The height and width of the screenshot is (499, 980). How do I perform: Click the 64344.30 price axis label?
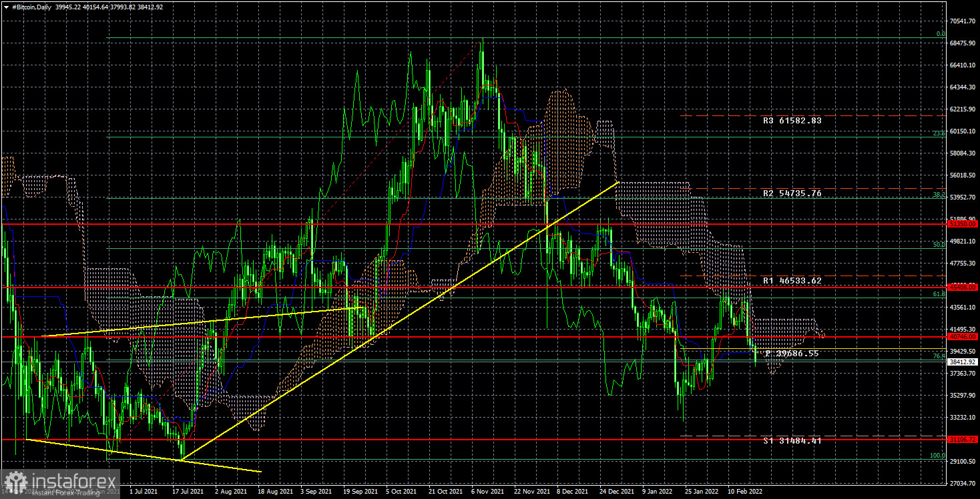(x=963, y=87)
